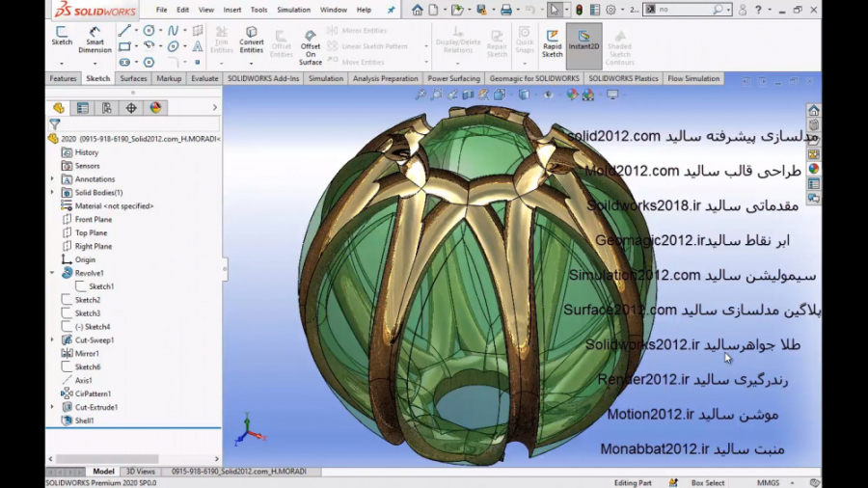The image size is (868, 488).
Task: Click the Print icon
Action: click(x=506, y=10)
